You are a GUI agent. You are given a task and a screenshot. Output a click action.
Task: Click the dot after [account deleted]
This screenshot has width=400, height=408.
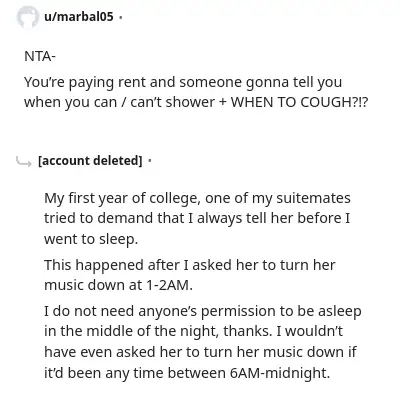coord(149,161)
